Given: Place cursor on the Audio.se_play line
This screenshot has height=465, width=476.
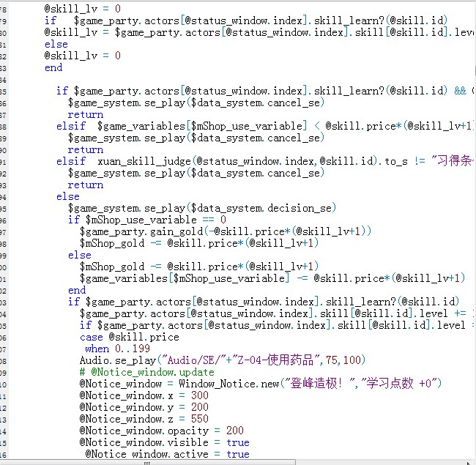Looking at the screenshot, I should (222, 360).
